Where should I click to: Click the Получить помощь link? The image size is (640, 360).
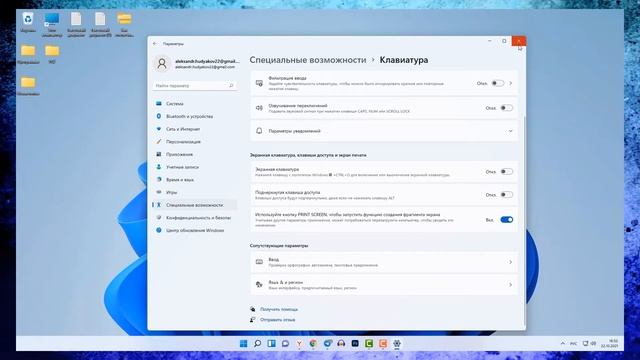pyautogui.click(x=279, y=309)
